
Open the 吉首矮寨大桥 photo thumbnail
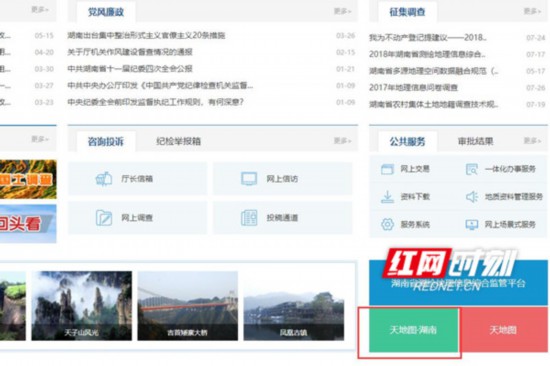(188, 306)
